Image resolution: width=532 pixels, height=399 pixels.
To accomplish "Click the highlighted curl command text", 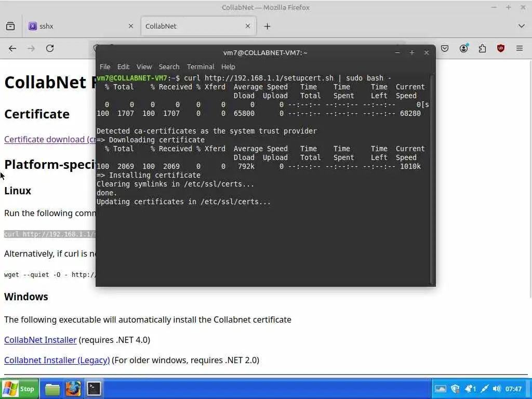I will pos(50,234).
